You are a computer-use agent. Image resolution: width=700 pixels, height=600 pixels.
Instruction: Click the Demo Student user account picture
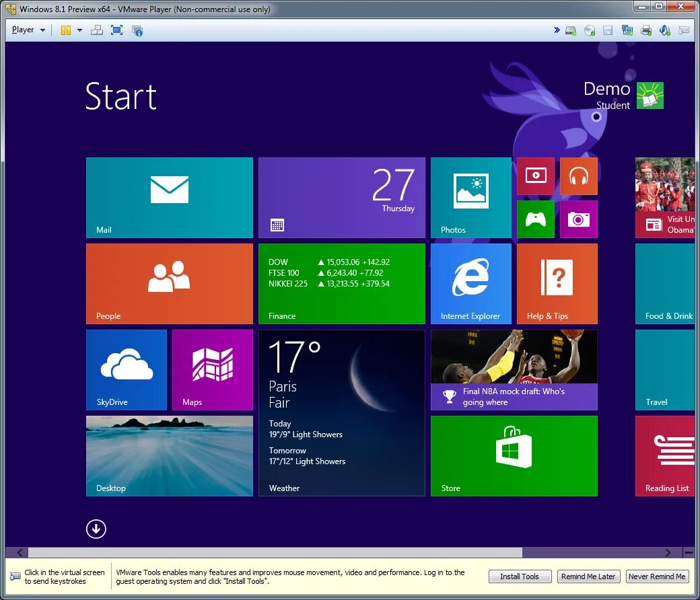coord(650,96)
